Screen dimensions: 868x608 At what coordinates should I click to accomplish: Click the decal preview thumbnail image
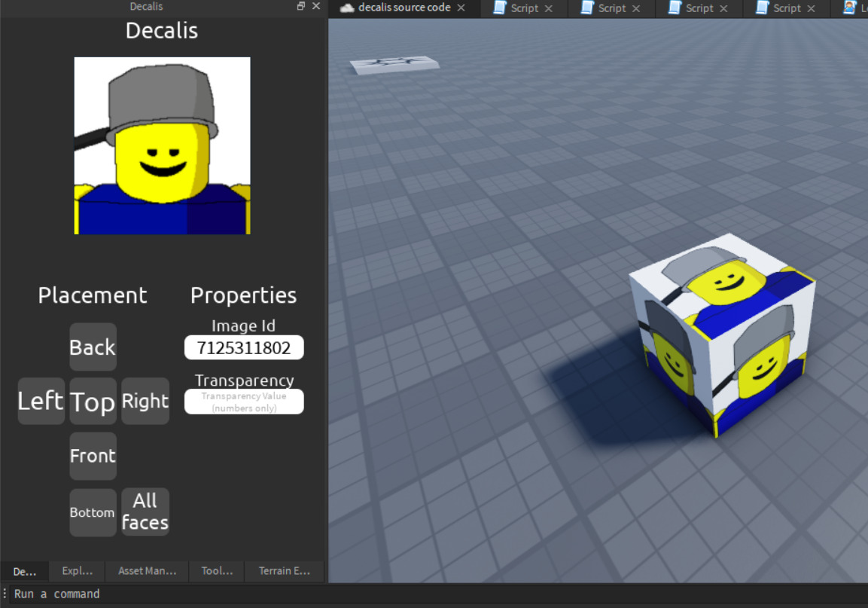(x=161, y=145)
